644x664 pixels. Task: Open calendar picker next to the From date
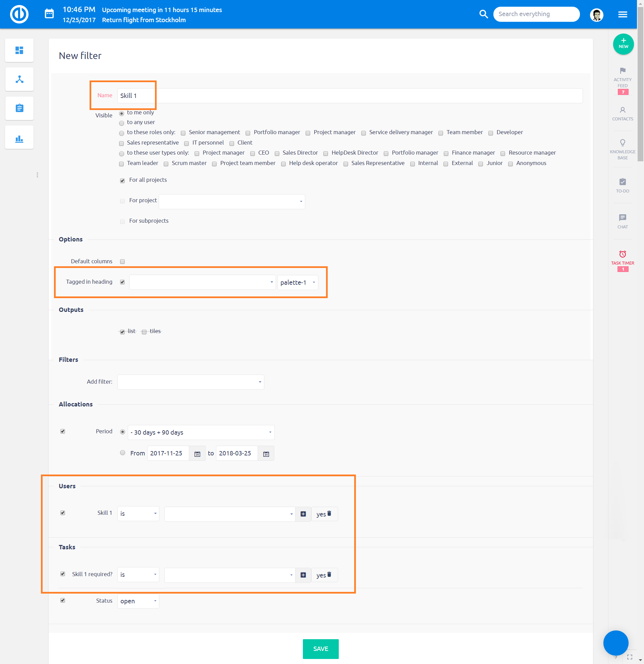pyautogui.click(x=197, y=454)
